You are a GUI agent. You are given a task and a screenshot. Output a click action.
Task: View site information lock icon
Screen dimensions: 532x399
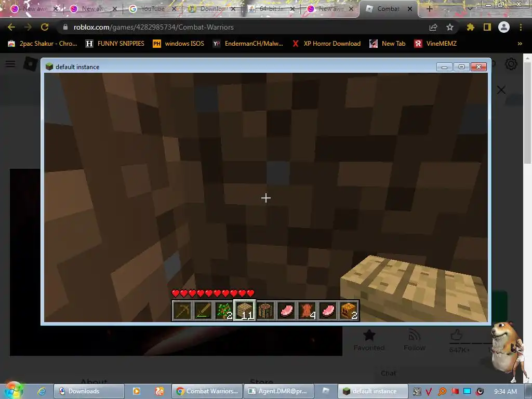(65, 27)
